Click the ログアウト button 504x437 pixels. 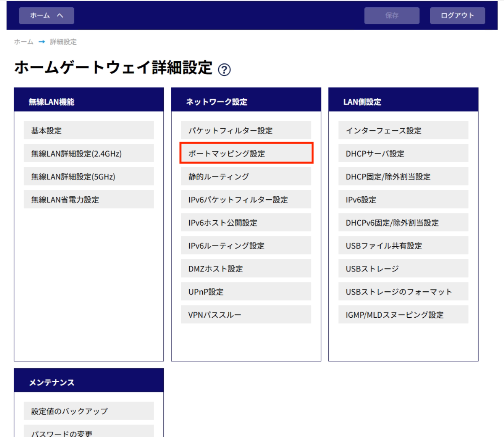457,15
